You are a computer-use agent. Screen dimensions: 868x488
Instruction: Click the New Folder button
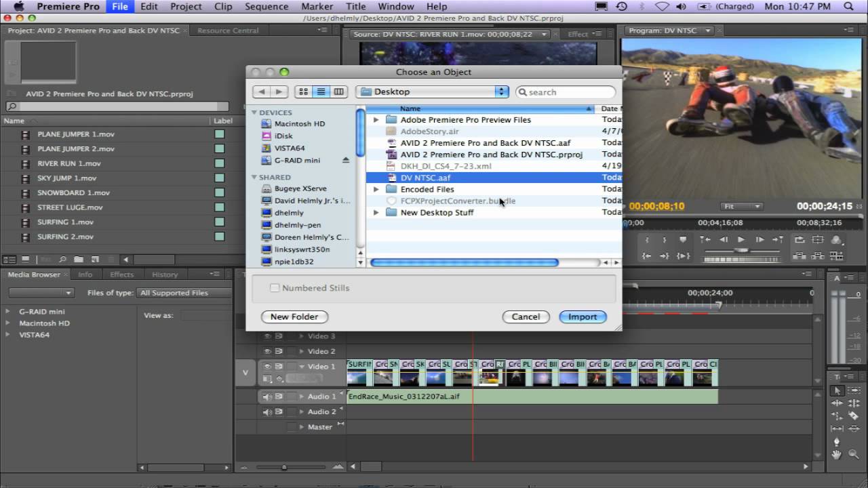pos(294,317)
